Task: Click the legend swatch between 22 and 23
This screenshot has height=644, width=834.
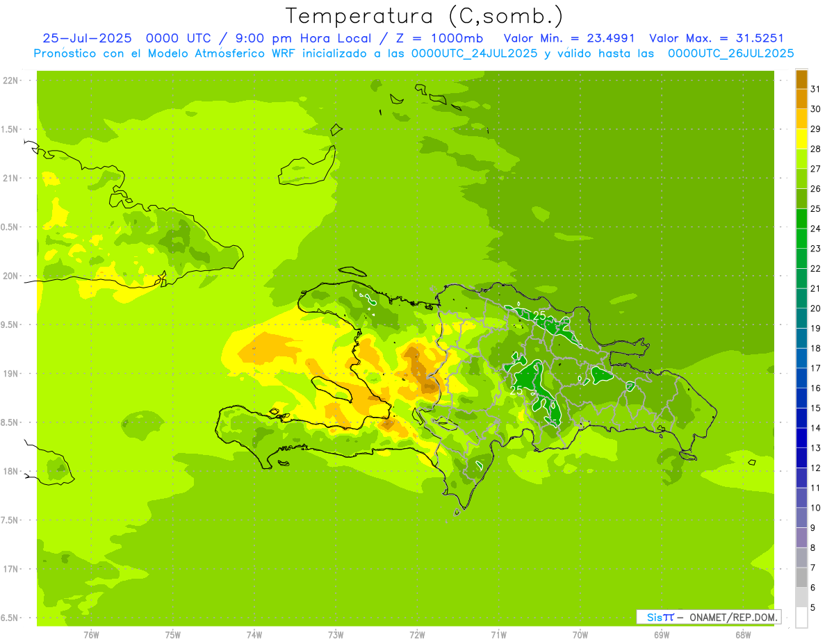Action: coord(801,258)
